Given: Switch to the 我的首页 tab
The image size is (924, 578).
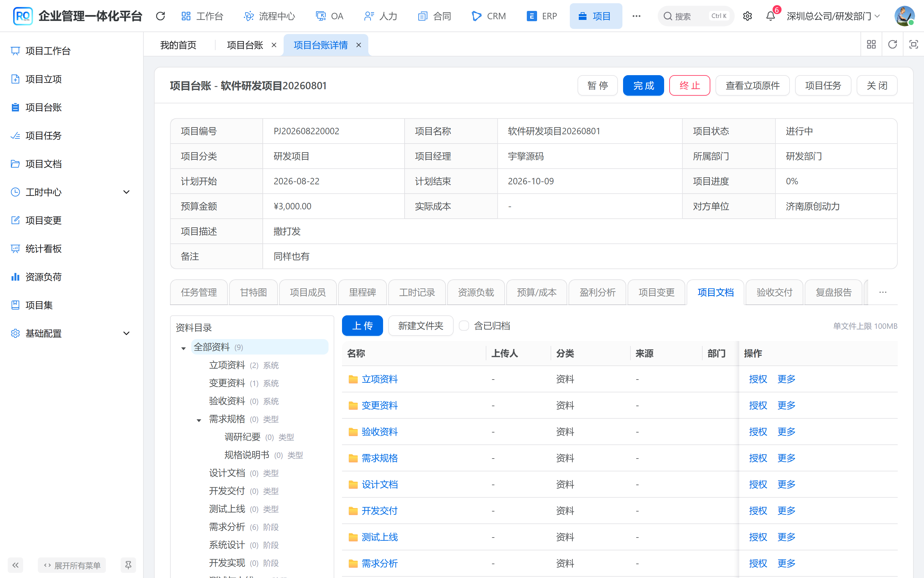Looking at the screenshot, I should coord(178,45).
